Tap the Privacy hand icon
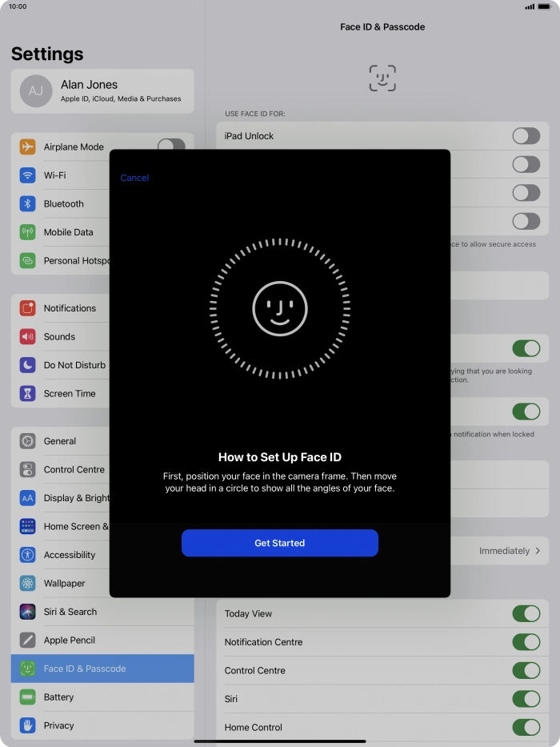This screenshot has width=560, height=747. (x=28, y=725)
